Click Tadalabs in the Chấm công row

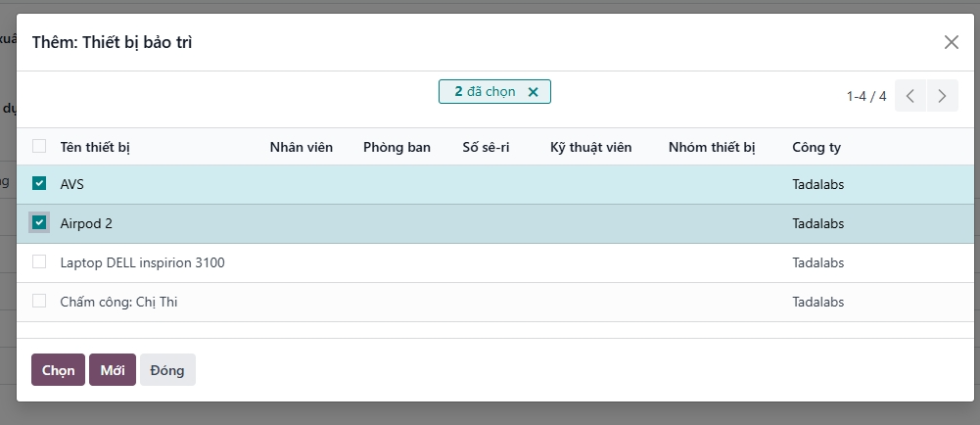click(x=818, y=303)
